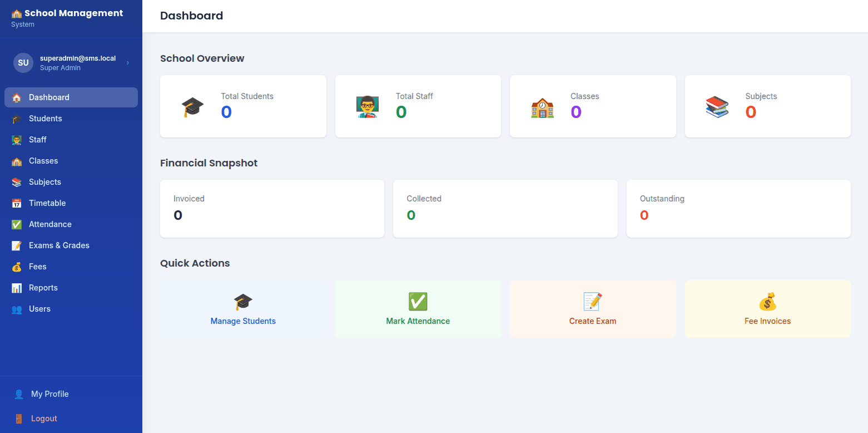Click the graduation cap above Manage Students
868x433 pixels.
click(243, 302)
